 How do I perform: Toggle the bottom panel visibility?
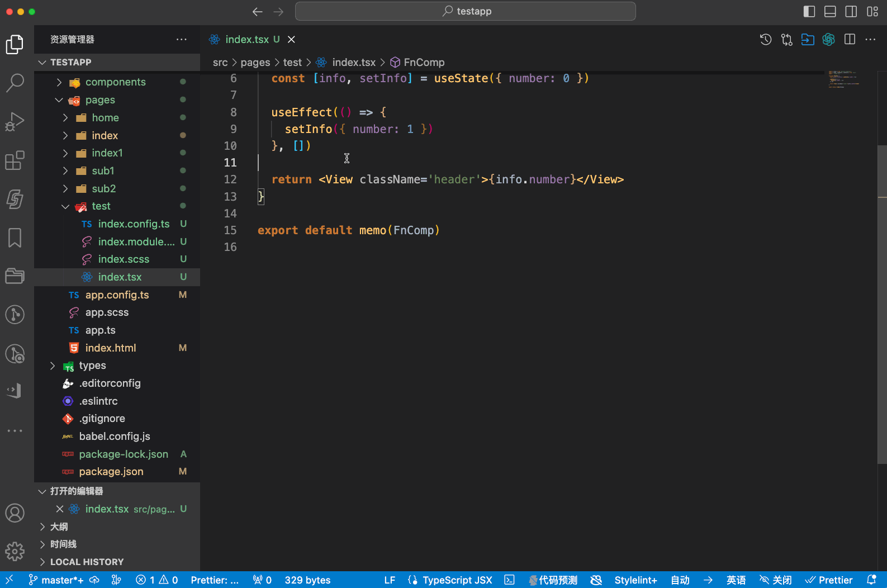[831, 12]
